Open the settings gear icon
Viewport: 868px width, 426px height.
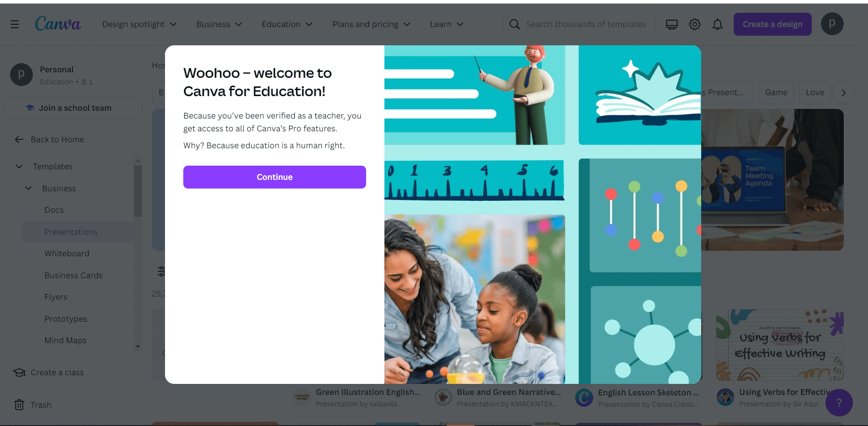click(695, 24)
